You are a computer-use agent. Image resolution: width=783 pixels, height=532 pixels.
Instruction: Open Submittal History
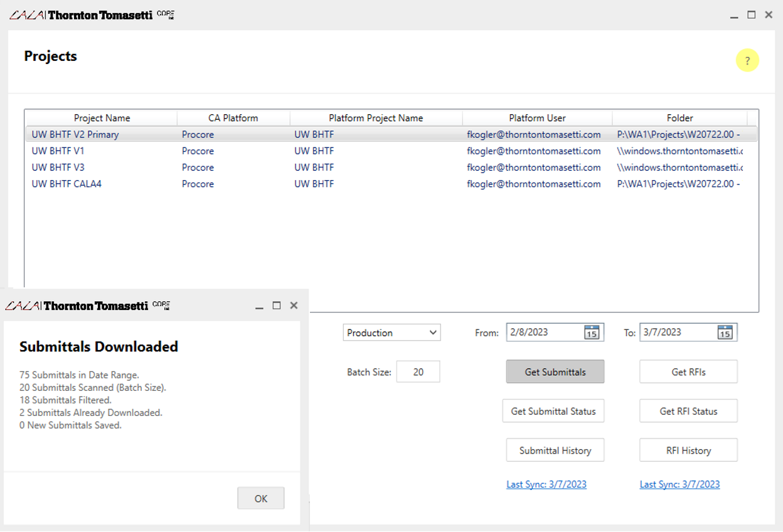point(555,450)
